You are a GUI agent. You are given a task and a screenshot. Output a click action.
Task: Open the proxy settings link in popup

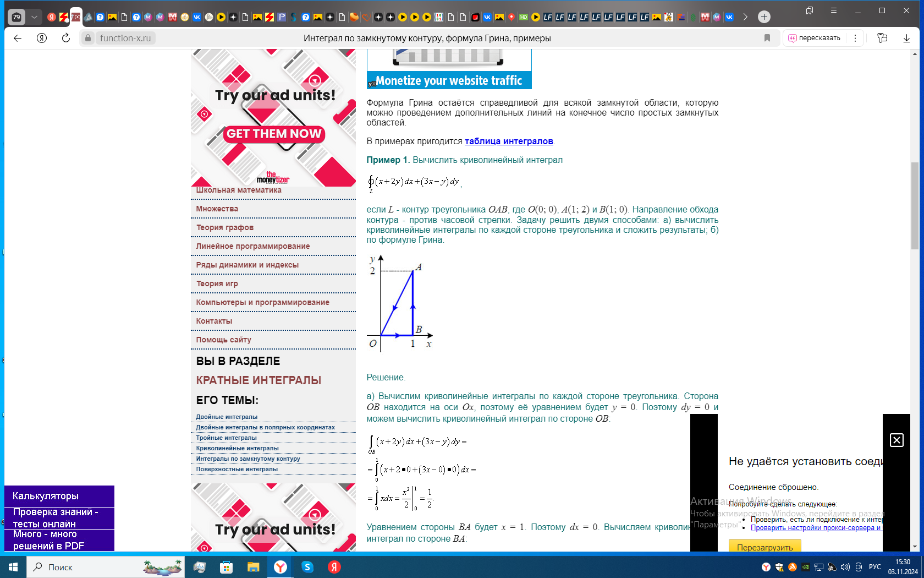coord(816,528)
